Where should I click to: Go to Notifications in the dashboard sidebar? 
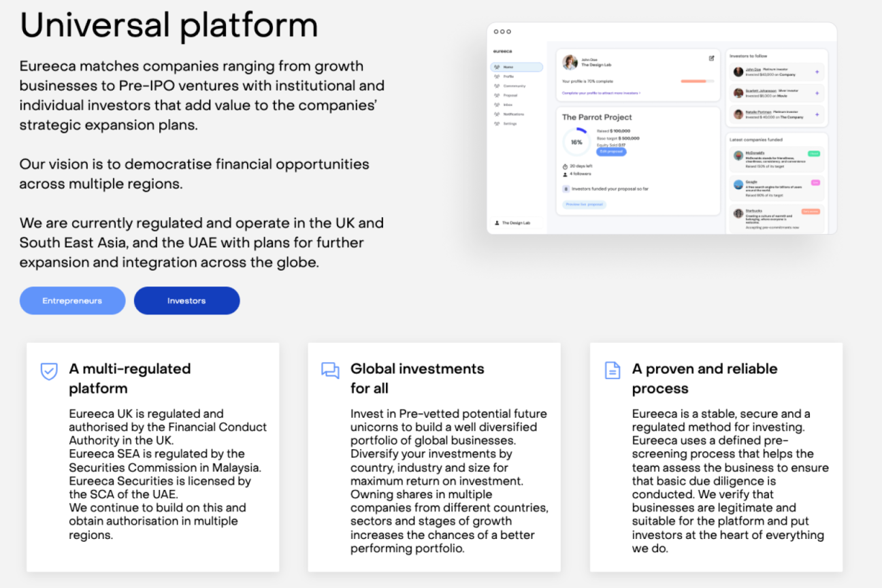[514, 114]
